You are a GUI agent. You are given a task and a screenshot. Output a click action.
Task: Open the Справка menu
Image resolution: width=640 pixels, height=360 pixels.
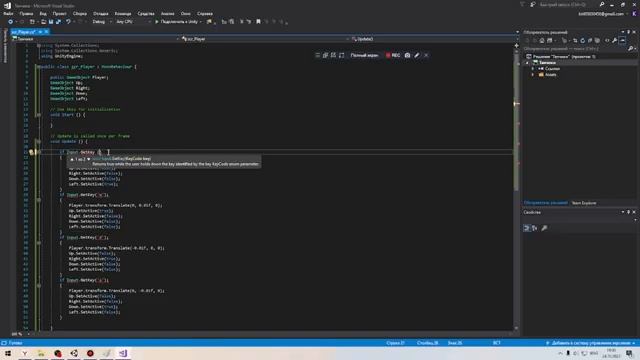(x=204, y=13)
